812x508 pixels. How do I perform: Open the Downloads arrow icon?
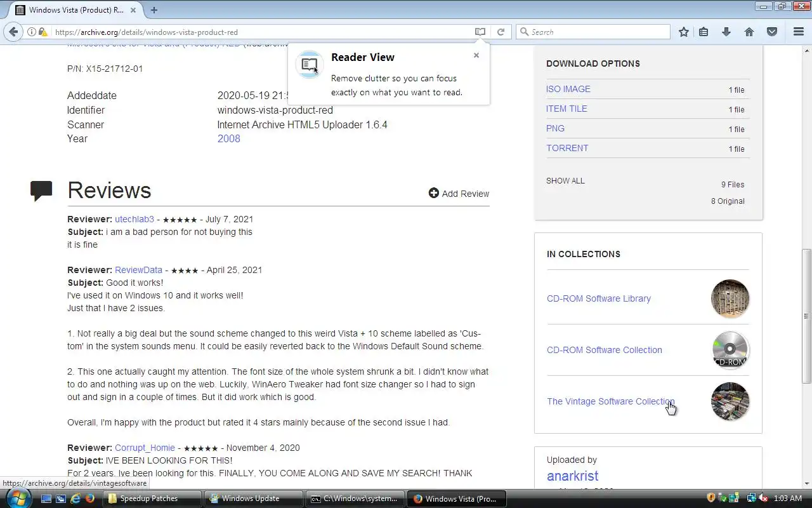[726, 32]
